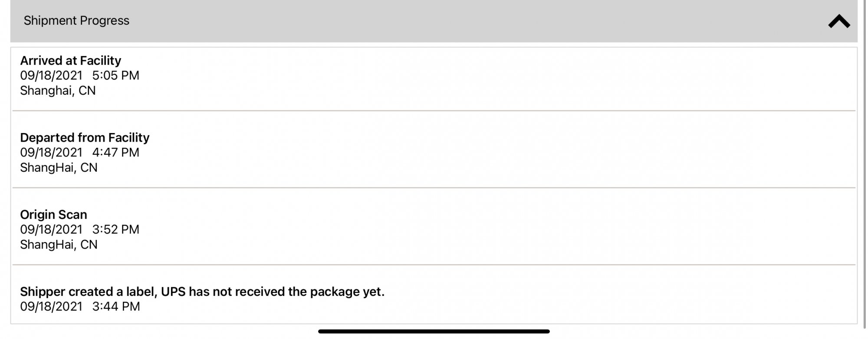The height and width of the screenshot is (339, 868).
Task: Tap the home indicator bar at bottom
Action: pyautogui.click(x=434, y=331)
